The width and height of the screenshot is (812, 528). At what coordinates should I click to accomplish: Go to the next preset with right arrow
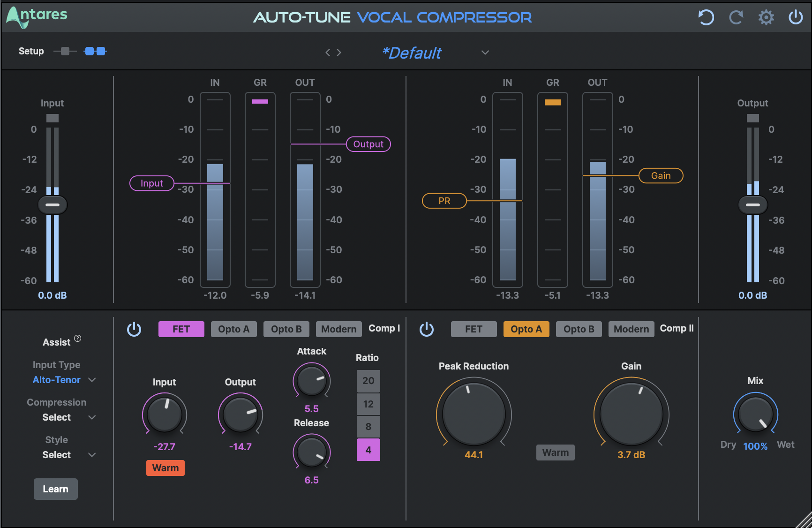pyautogui.click(x=338, y=53)
